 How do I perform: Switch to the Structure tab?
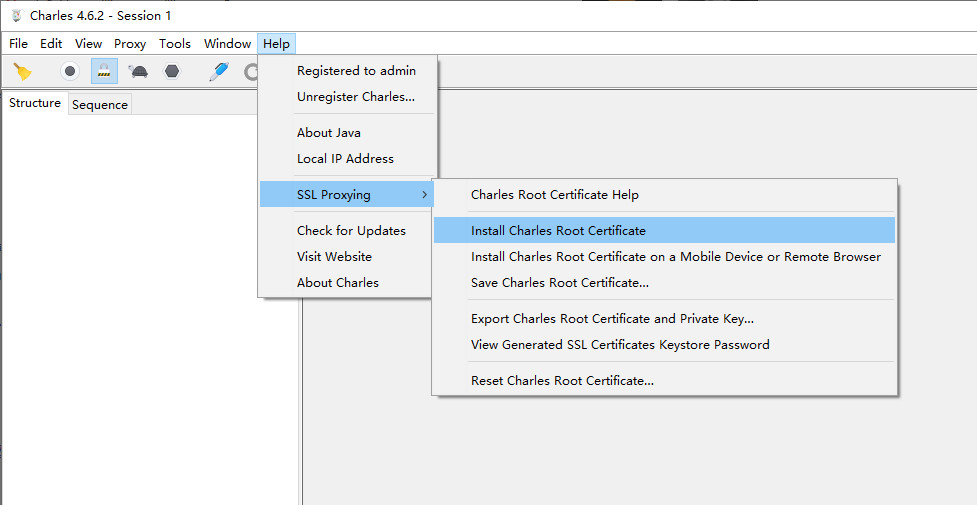pyautogui.click(x=35, y=103)
